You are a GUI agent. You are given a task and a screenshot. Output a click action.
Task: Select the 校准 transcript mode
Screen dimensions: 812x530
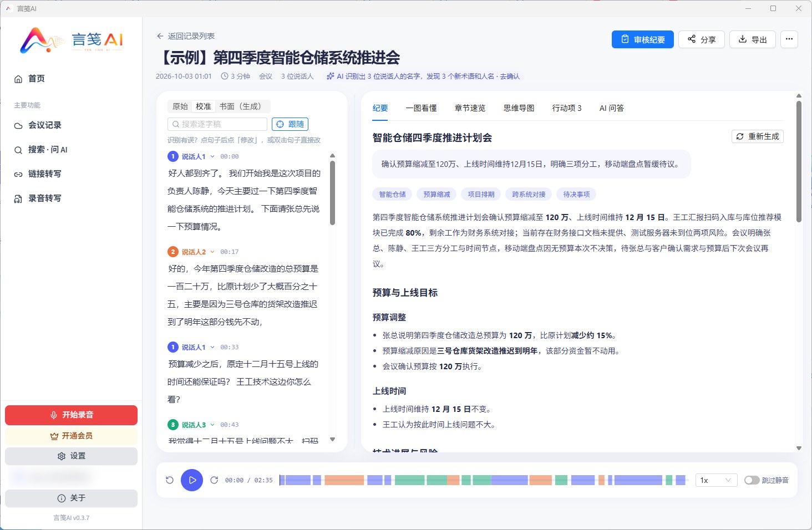point(204,106)
